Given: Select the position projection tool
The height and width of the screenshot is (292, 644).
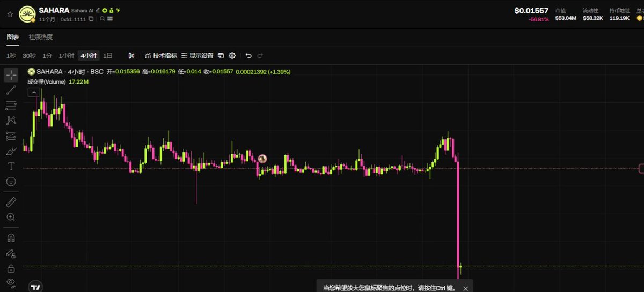Looking at the screenshot, I should click(x=11, y=136).
